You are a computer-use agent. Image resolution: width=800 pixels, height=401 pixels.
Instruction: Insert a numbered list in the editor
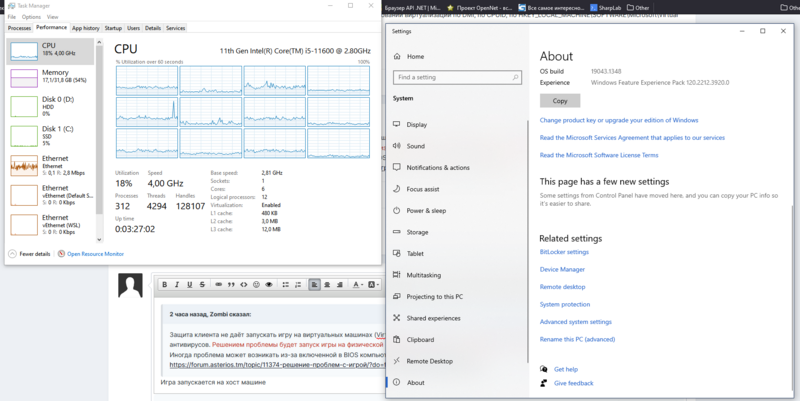298,285
